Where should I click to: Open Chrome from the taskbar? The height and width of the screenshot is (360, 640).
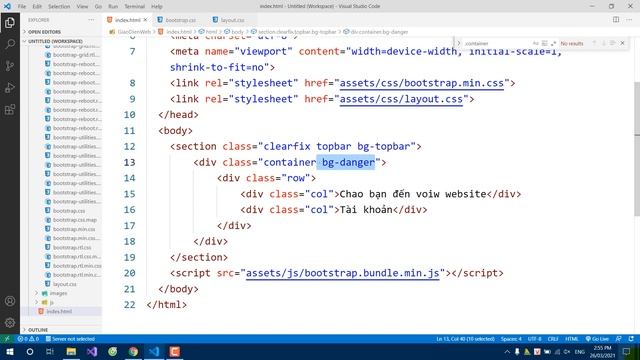point(133,351)
